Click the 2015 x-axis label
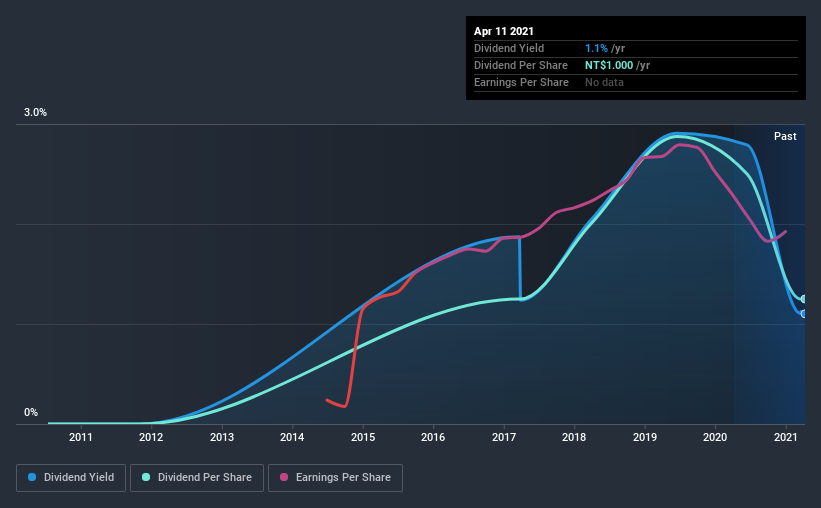 (363, 437)
